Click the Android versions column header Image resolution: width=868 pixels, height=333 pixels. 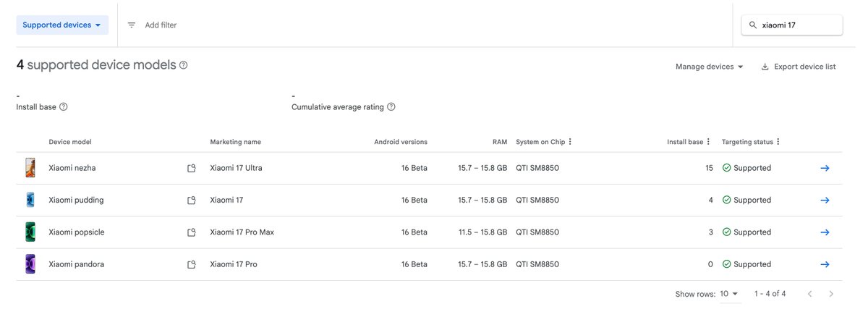[x=401, y=142]
